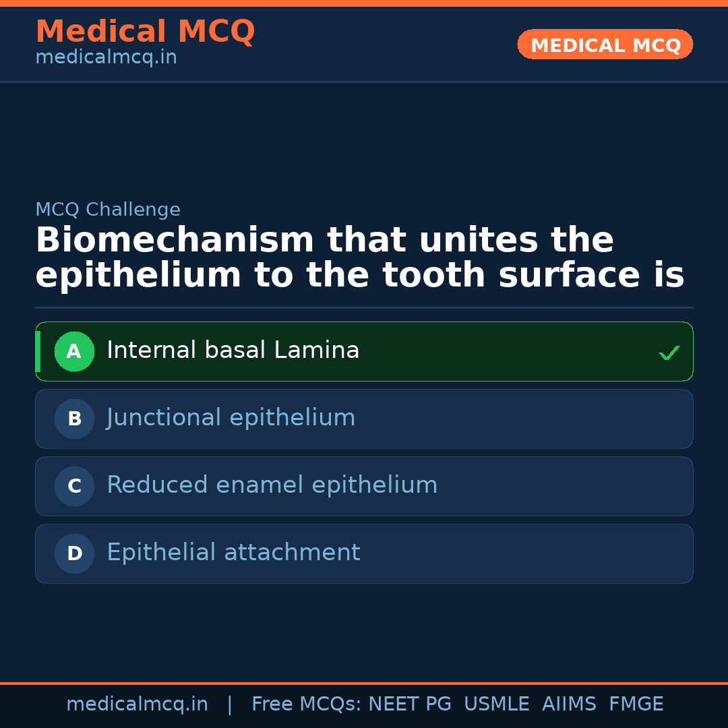The width and height of the screenshot is (728, 728).
Task: Open the medicalmcq.in link under the header
Action: [106, 58]
